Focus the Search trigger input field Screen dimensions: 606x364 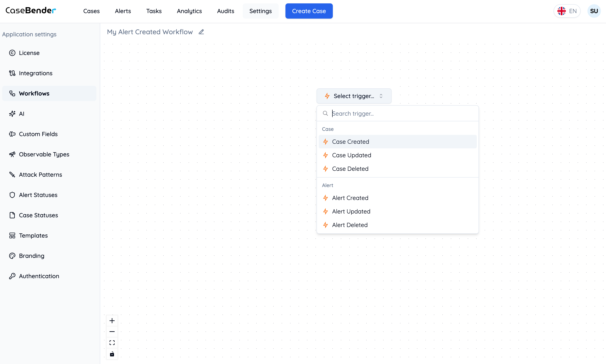(402, 113)
